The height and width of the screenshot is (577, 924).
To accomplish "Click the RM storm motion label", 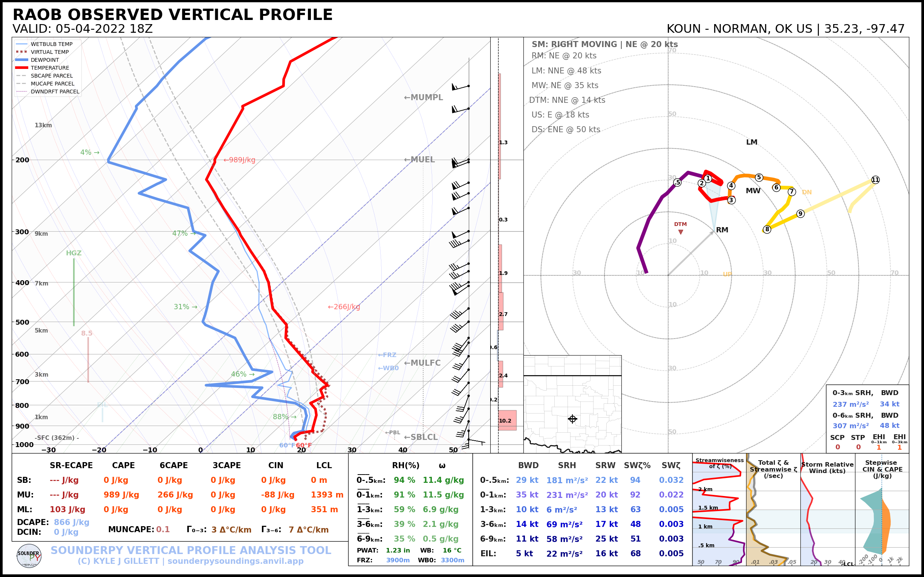I will pos(722,230).
